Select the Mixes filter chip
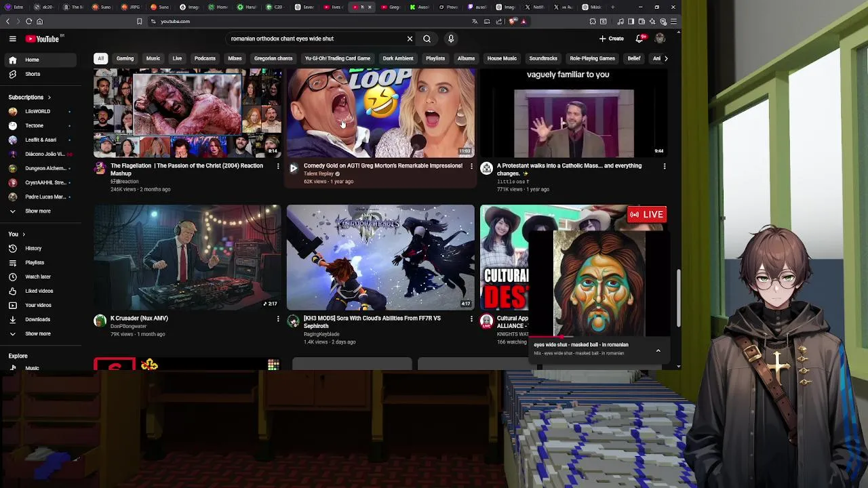868x488 pixels. 235,58
